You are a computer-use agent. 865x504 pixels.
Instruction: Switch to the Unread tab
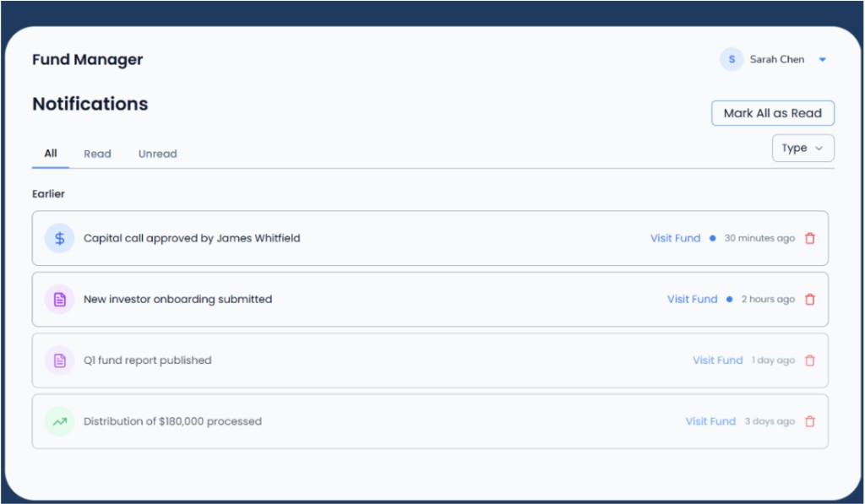coord(158,154)
